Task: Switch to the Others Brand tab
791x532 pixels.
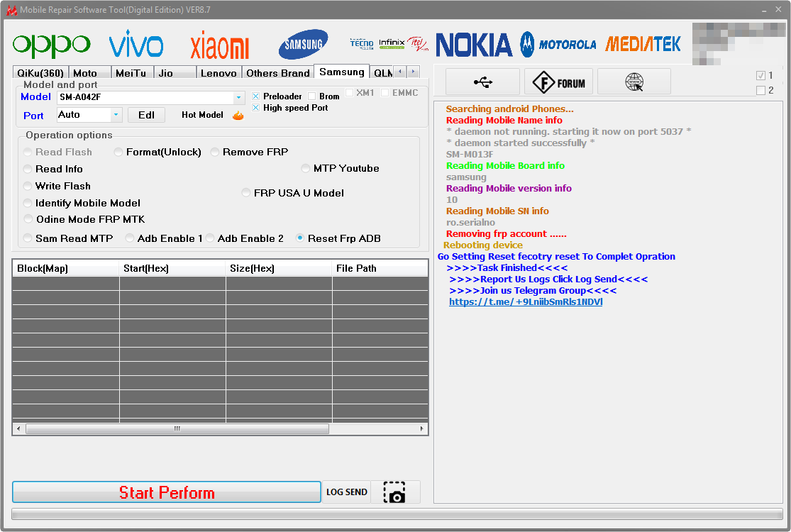Action: (x=277, y=72)
